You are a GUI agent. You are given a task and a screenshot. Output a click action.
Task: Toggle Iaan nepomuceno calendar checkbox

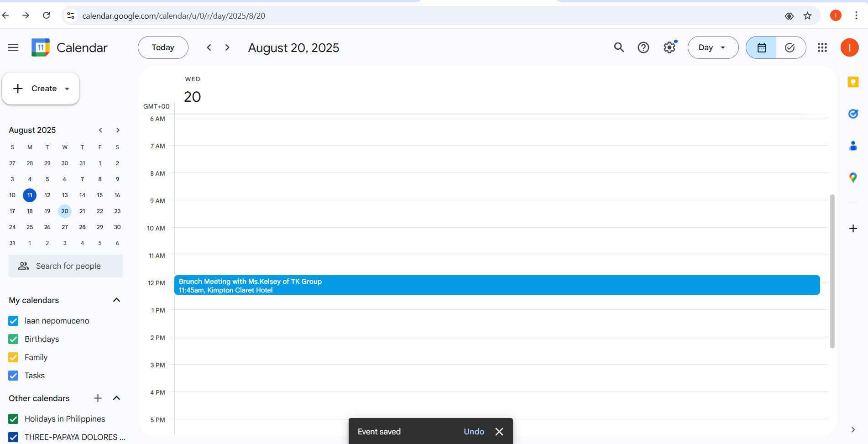(x=13, y=321)
